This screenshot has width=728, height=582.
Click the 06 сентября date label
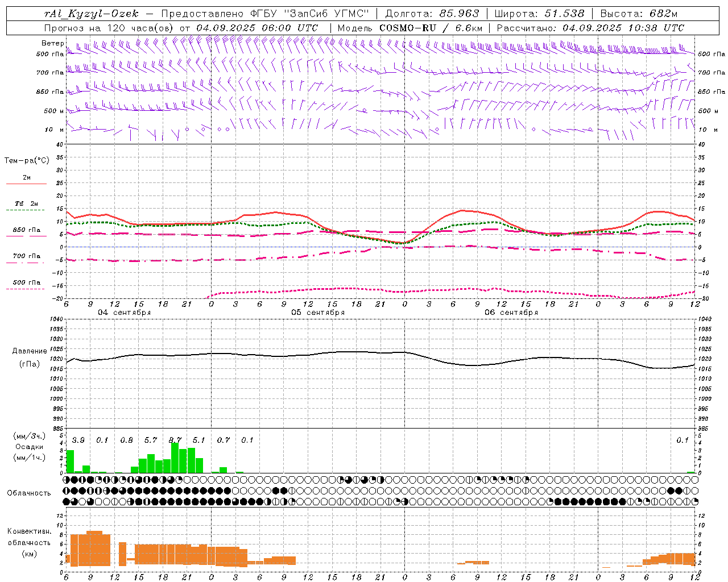click(511, 313)
